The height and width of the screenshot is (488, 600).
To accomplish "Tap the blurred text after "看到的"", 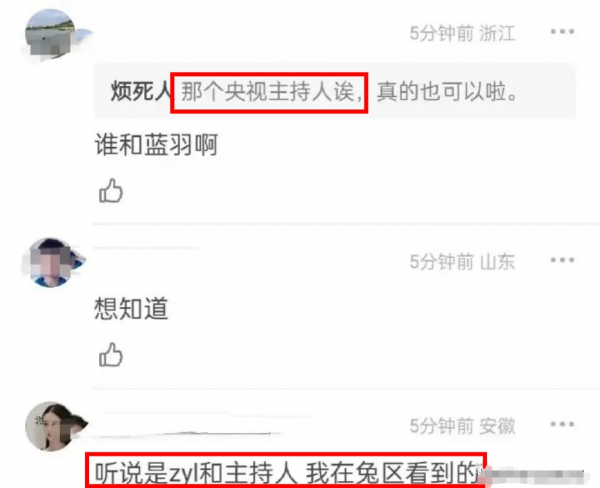I will 535,477.
